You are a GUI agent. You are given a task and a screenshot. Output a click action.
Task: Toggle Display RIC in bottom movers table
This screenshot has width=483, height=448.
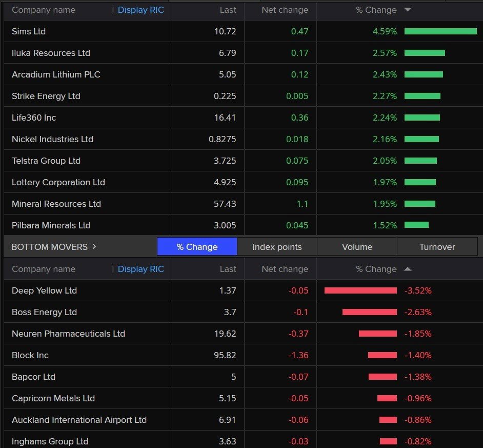[x=140, y=269]
